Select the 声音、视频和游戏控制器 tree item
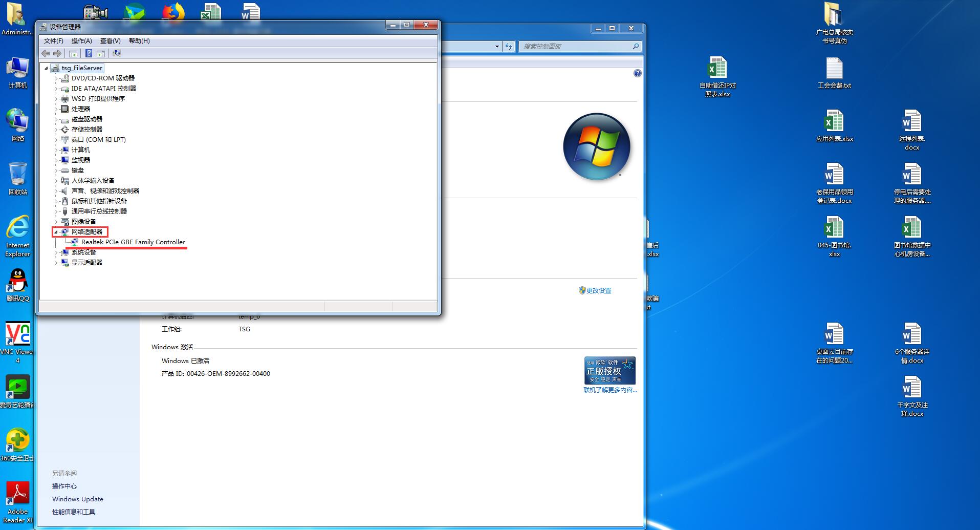The width and height of the screenshot is (980, 530). coord(105,191)
